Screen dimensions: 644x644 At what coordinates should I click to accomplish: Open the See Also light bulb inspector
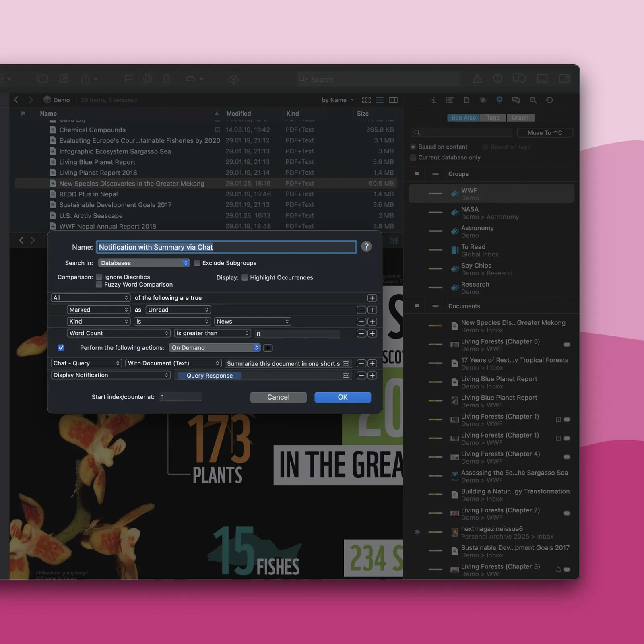pyautogui.click(x=499, y=100)
